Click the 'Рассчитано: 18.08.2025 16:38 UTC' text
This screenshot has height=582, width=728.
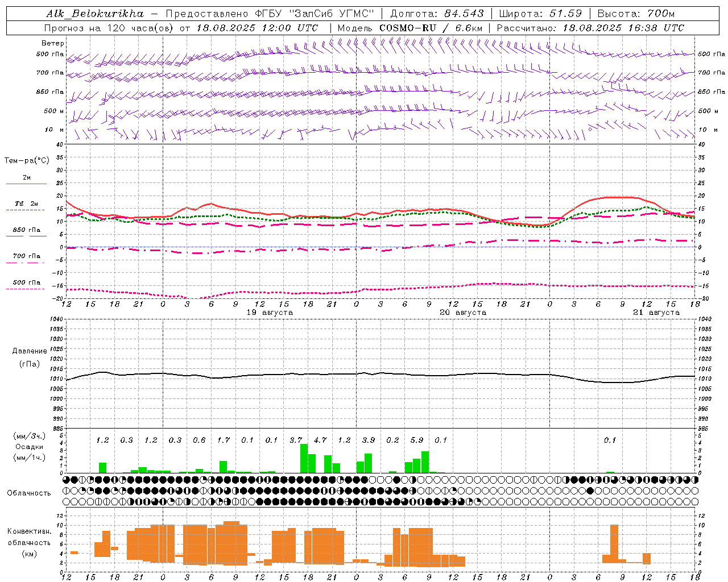pyautogui.click(x=590, y=28)
